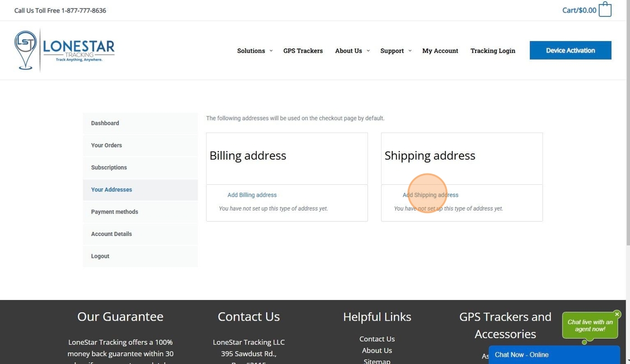This screenshot has width=630, height=364.
Task: Open footer Contact Us link
Action: 377,339
